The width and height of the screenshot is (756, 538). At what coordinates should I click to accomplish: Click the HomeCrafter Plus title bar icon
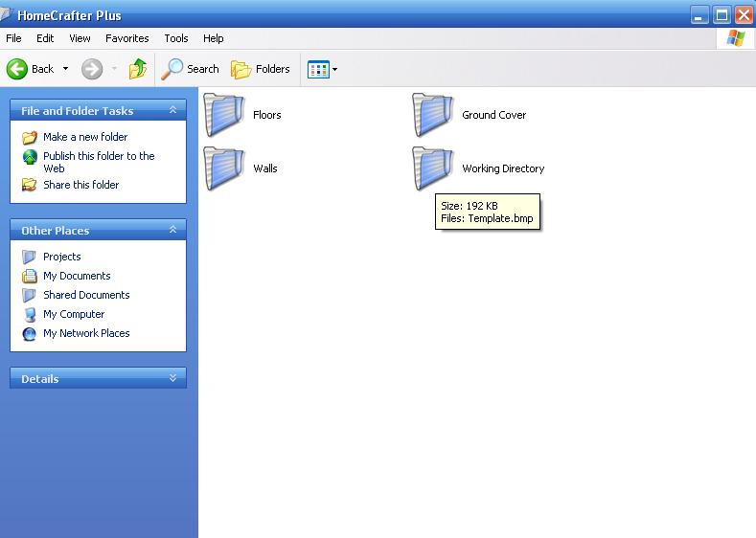tap(6, 14)
